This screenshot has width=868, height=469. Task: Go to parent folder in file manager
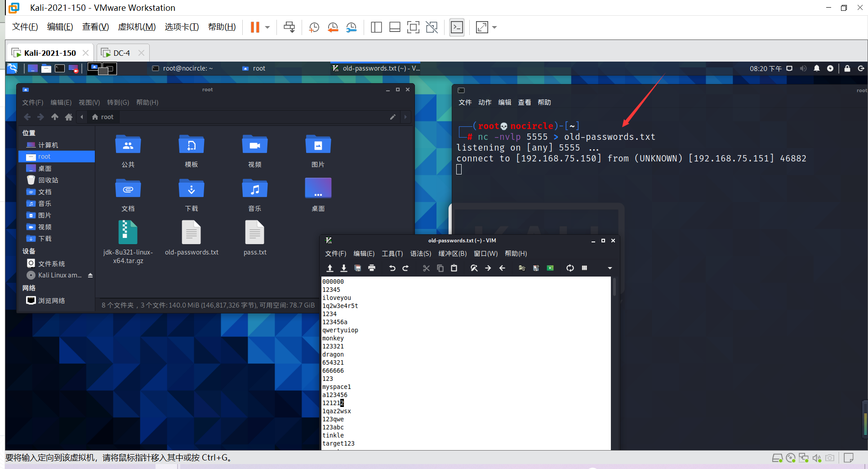[55, 117]
